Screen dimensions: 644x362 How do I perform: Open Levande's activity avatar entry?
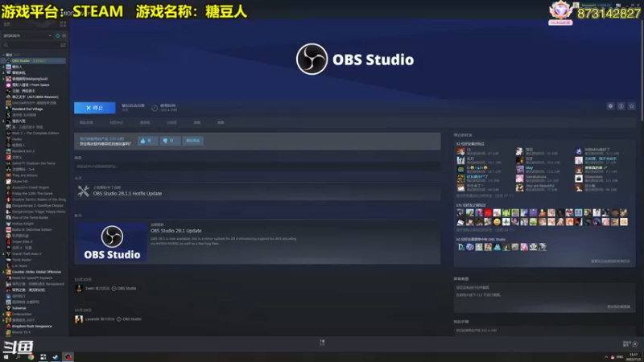point(79,319)
